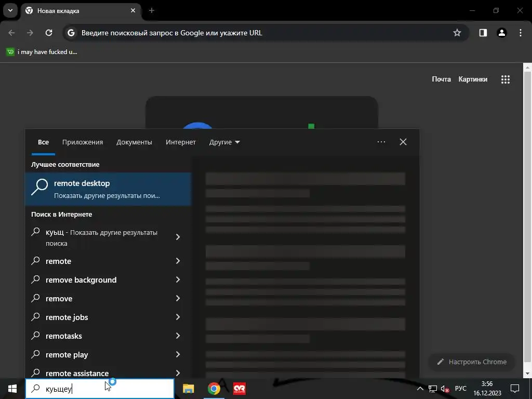The width and height of the screenshot is (532, 399).
Task: Click the taskbar search box
Action: (100, 389)
